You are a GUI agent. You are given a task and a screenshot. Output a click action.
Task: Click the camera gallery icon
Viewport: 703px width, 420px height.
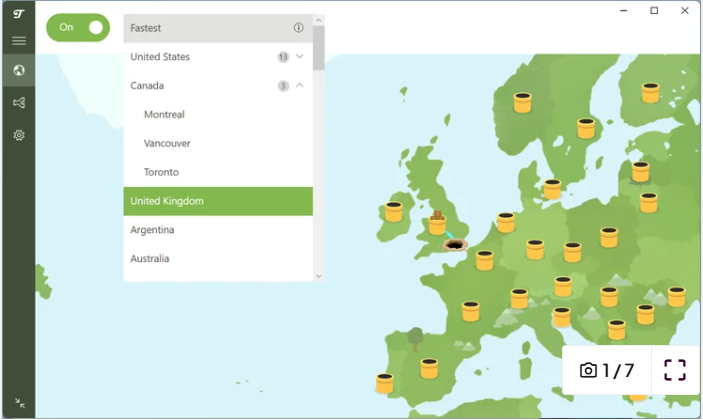point(588,370)
